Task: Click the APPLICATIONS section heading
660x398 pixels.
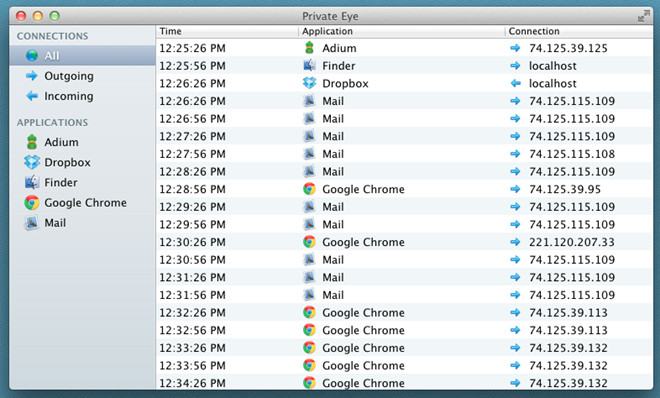Action: click(x=53, y=122)
